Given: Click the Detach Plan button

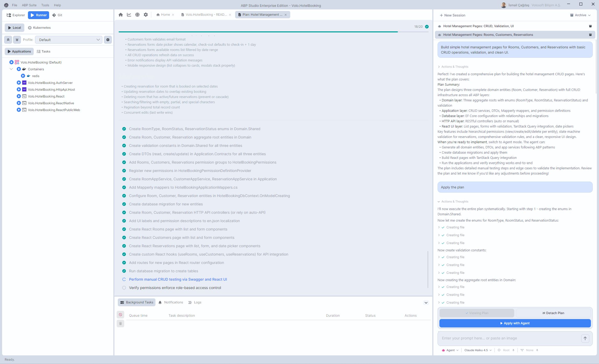Looking at the screenshot, I should [553, 313].
